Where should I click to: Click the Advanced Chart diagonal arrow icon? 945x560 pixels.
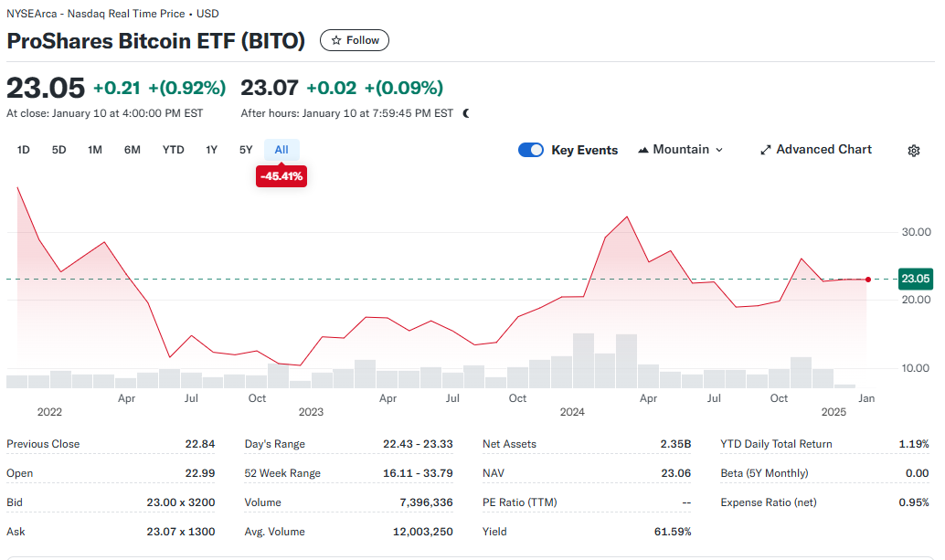[765, 149]
